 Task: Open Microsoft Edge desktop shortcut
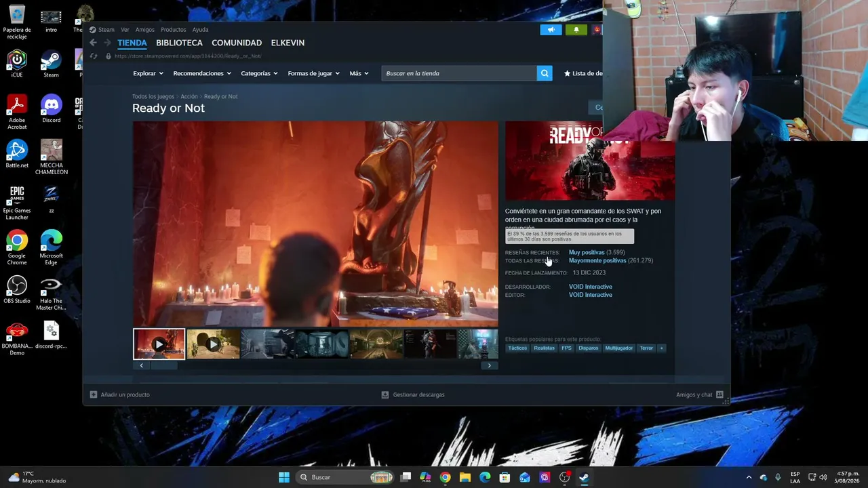point(52,248)
